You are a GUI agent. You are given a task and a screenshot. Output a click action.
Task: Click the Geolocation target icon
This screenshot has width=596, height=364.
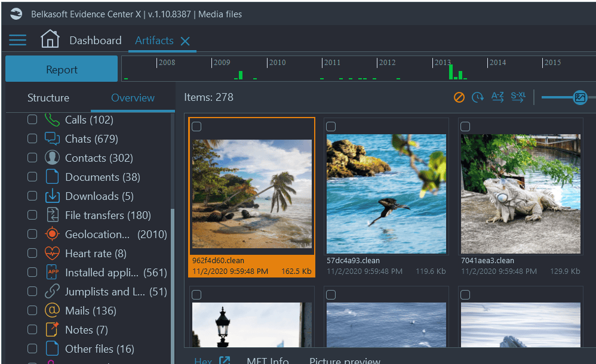point(52,234)
